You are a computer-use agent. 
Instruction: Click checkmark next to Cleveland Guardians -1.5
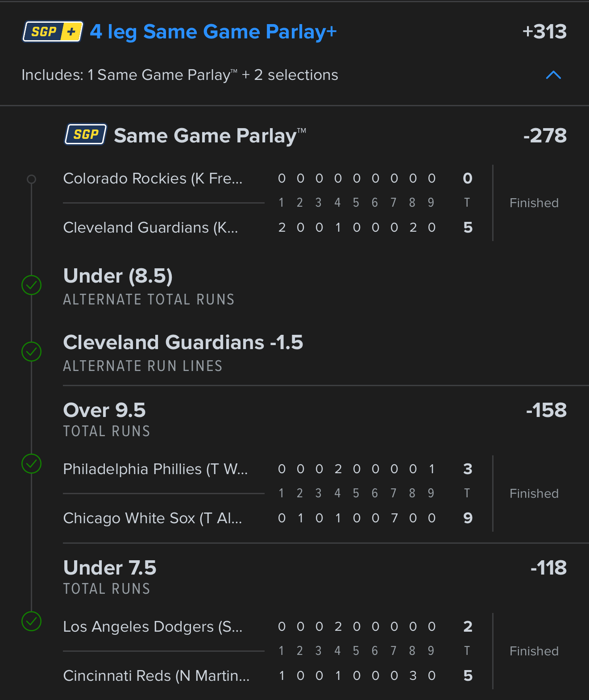[32, 351]
